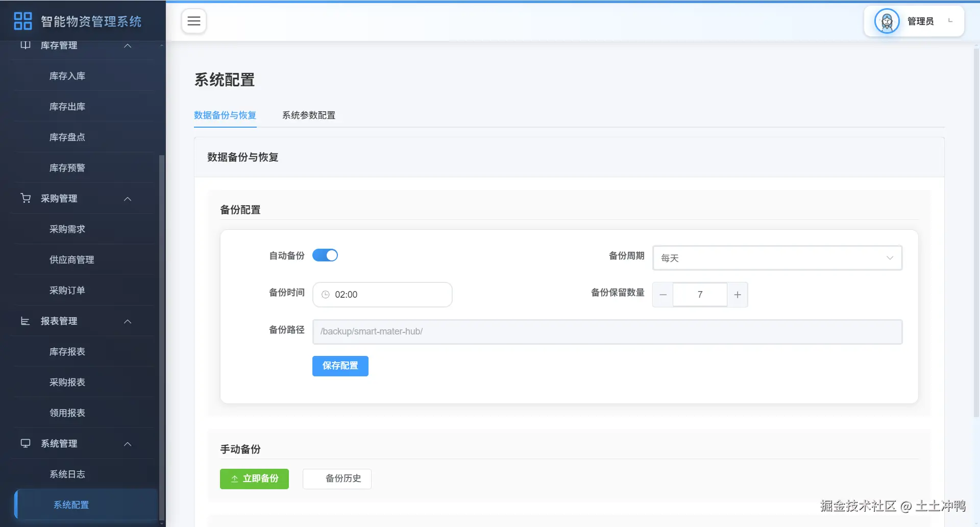Screen dimensions: 980x527
Task: Click the purchasing management cart icon
Action: click(x=26, y=198)
